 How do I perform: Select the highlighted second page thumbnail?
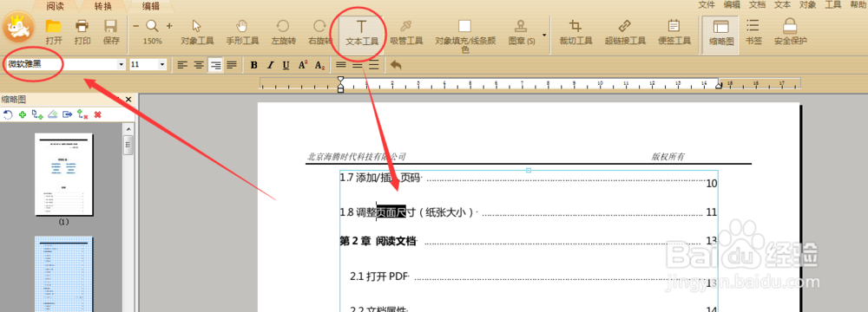(x=63, y=275)
